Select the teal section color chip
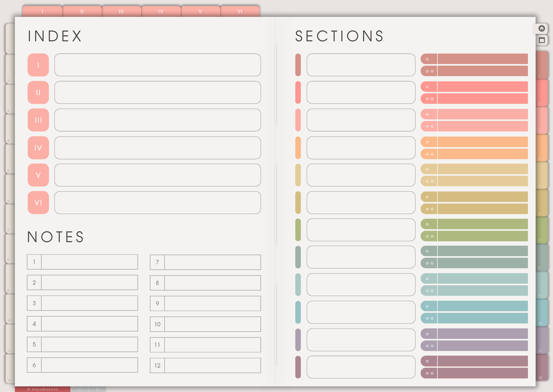The width and height of the screenshot is (553, 392). pos(298,312)
